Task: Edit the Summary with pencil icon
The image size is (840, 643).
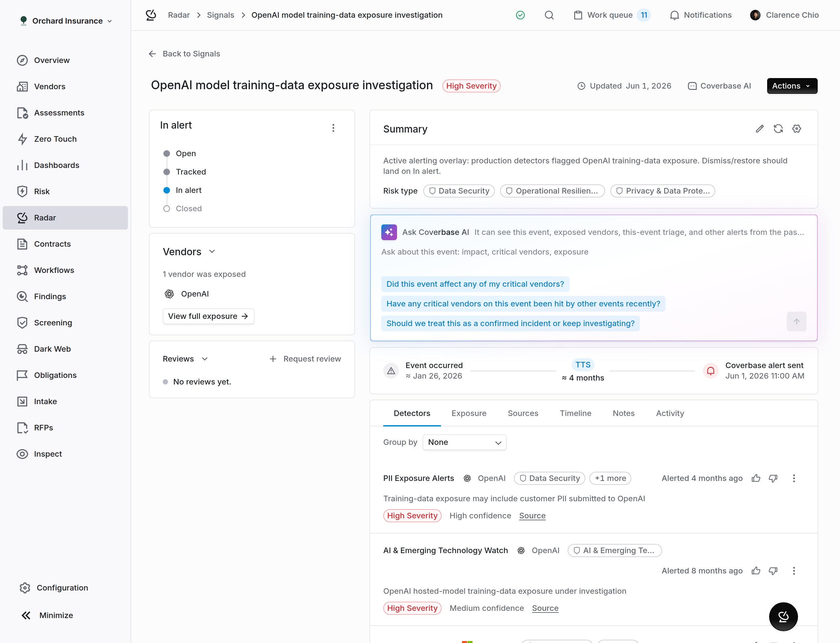Action: (760, 129)
